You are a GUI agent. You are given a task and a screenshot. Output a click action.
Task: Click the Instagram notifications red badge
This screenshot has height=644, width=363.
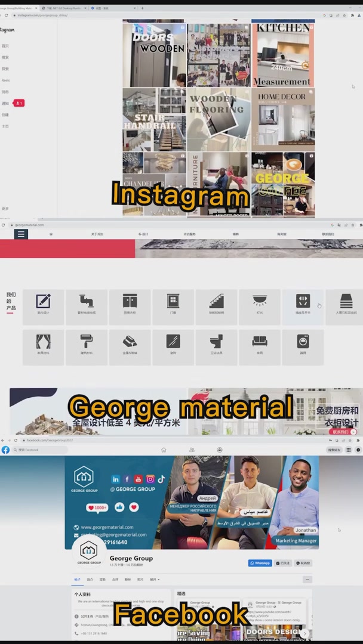(19, 103)
